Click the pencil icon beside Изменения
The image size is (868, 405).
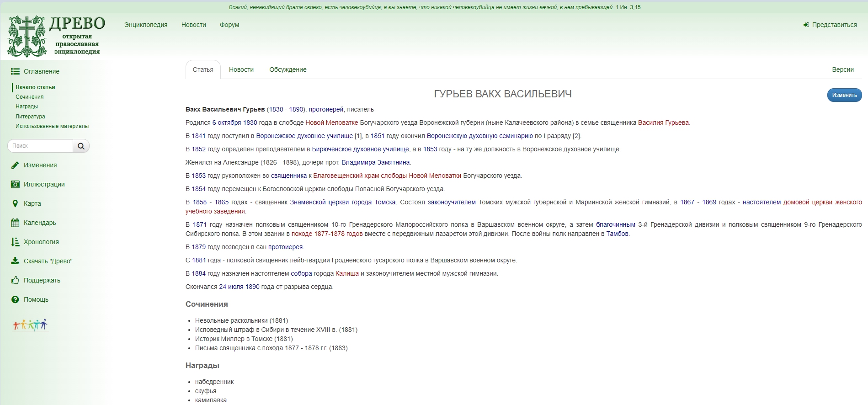(x=15, y=165)
